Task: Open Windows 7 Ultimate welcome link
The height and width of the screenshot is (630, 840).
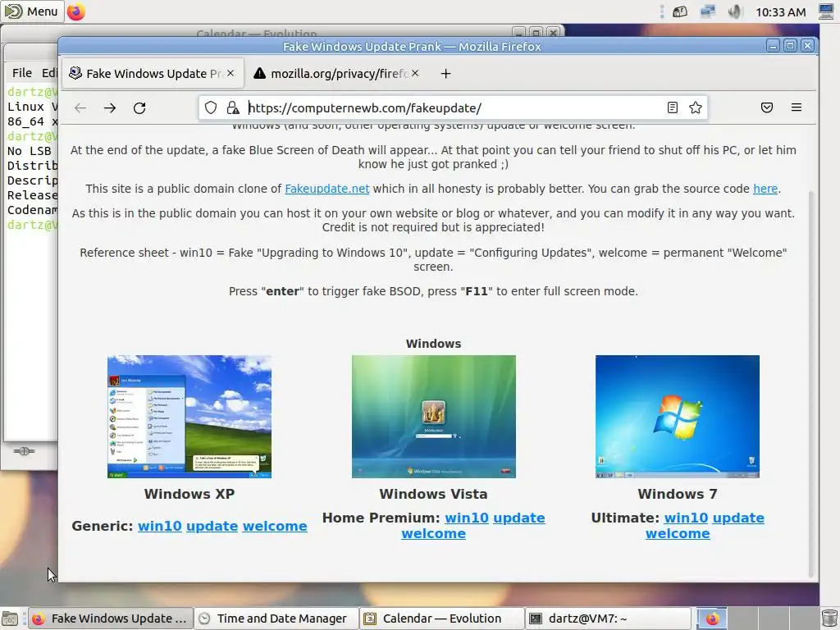Action: coord(677,533)
